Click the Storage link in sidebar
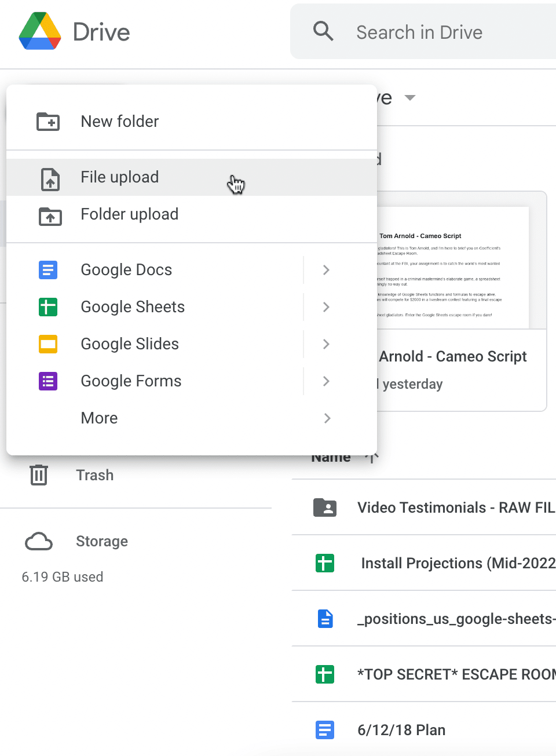 [102, 542]
